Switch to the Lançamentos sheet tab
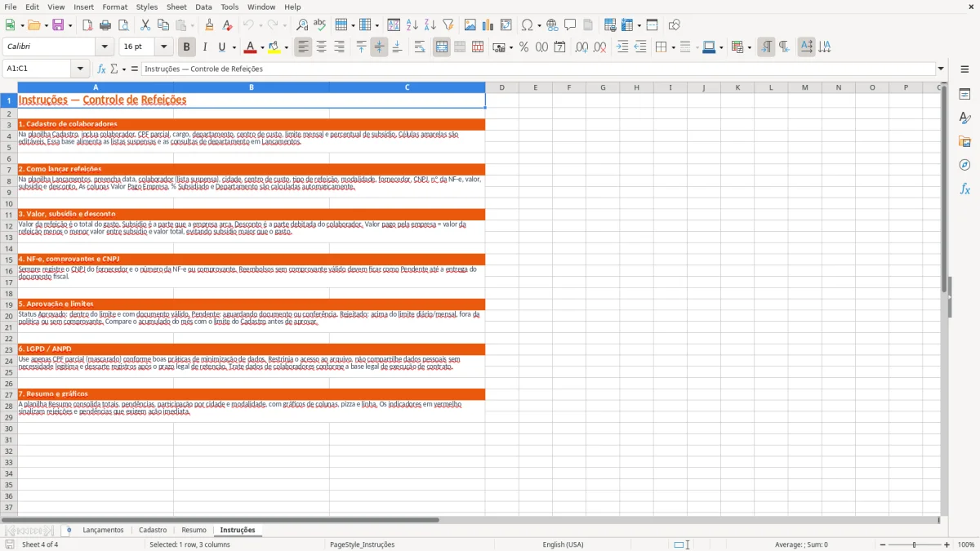980x551 pixels. click(x=103, y=530)
